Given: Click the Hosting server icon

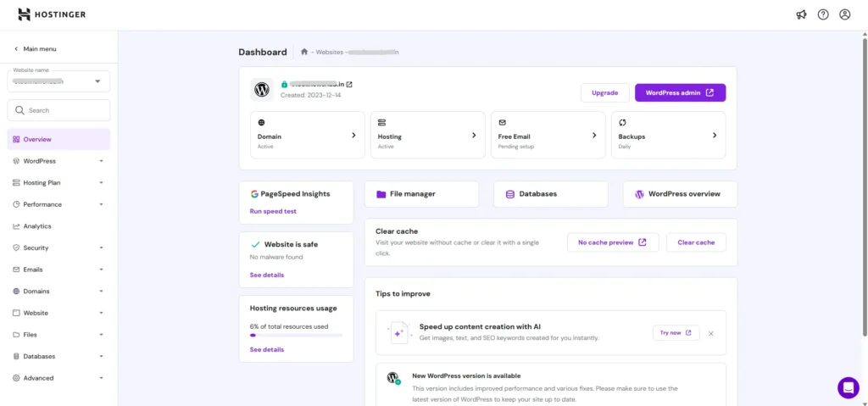Looking at the screenshot, I should [x=381, y=122].
